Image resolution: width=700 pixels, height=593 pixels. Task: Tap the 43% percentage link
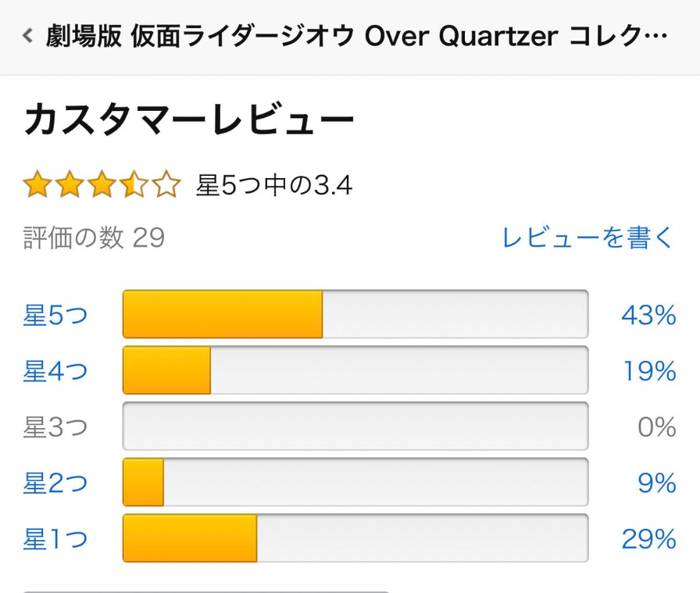tap(648, 315)
